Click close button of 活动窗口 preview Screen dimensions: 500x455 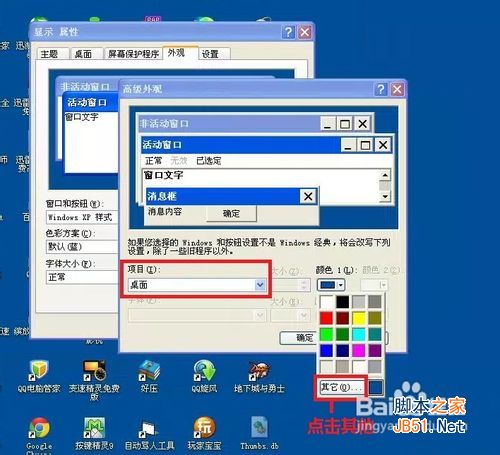point(383,145)
